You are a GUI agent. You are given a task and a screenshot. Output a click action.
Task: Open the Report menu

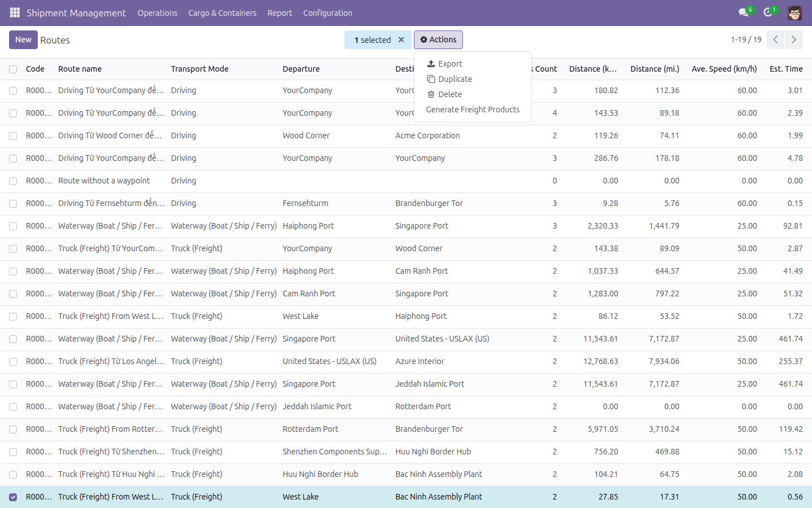tap(280, 12)
